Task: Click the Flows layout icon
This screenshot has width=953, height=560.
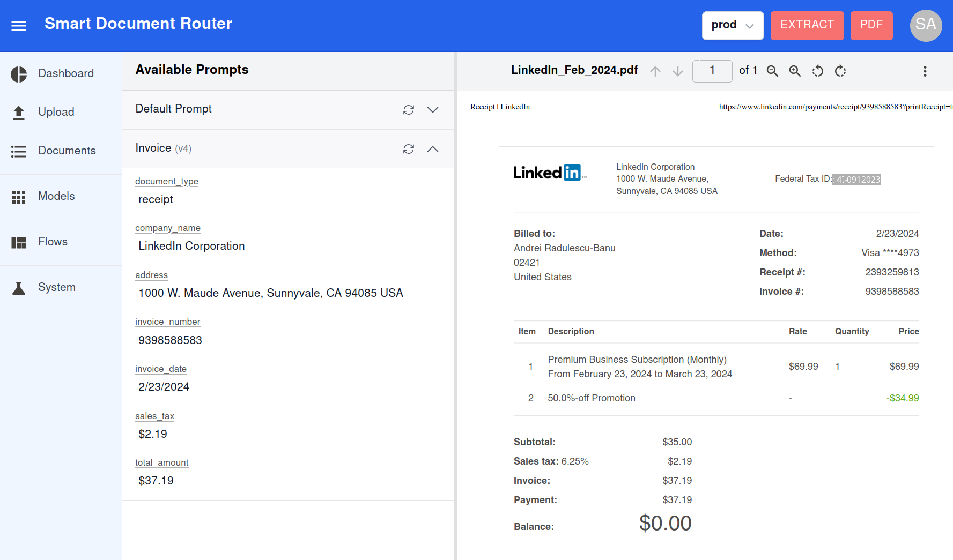Action: (x=19, y=242)
